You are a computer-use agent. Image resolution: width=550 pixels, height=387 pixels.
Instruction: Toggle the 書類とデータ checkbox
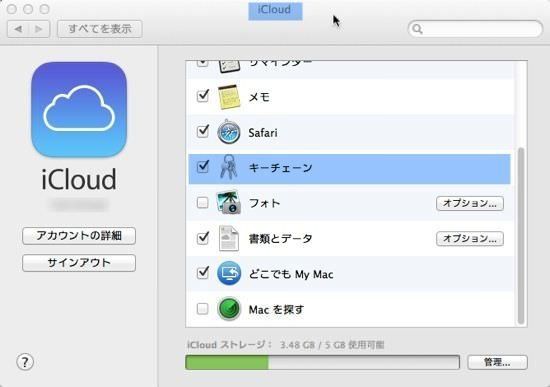coord(203,238)
